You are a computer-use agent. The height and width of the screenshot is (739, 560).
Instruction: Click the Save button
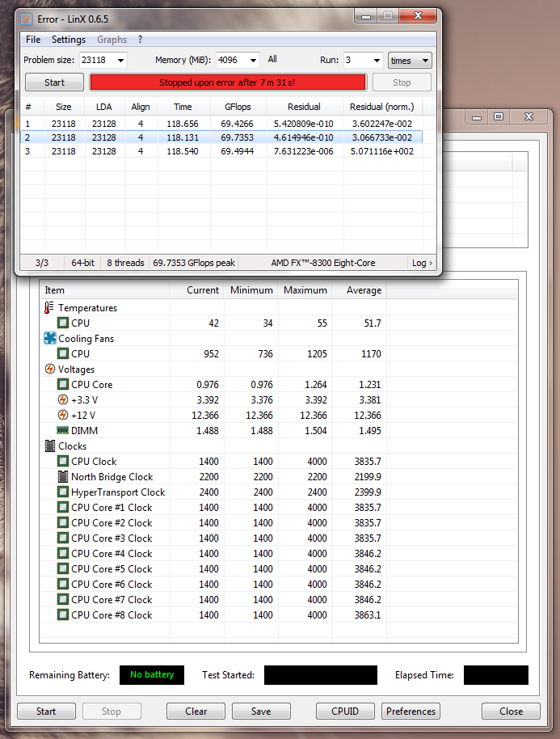click(x=261, y=712)
